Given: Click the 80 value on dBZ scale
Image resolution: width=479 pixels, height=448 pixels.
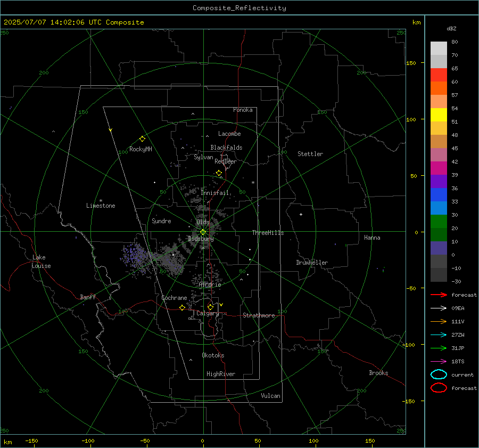Looking at the screenshot, I should pyautogui.click(x=455, y=42).
